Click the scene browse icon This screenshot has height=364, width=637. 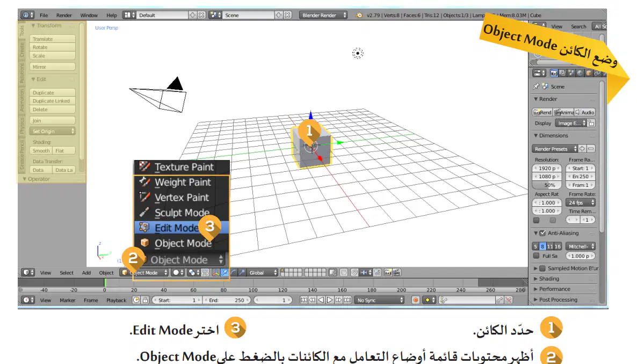click(215, 15)
